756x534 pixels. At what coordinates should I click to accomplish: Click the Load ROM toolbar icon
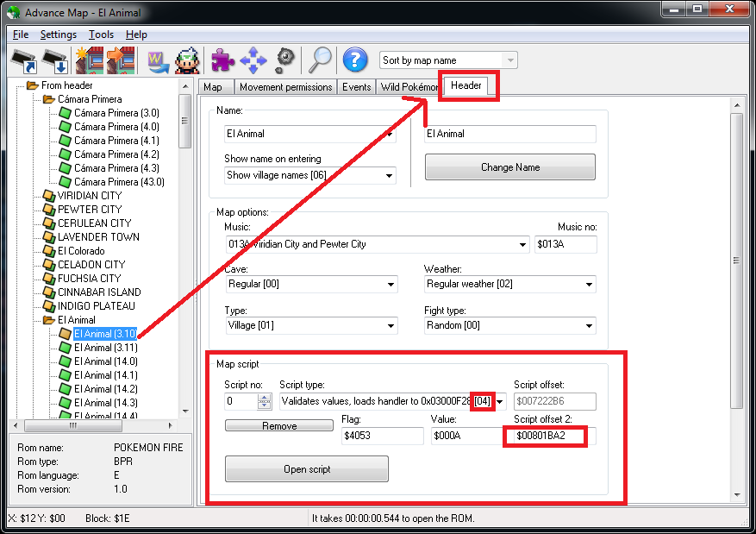coord(24,60)
